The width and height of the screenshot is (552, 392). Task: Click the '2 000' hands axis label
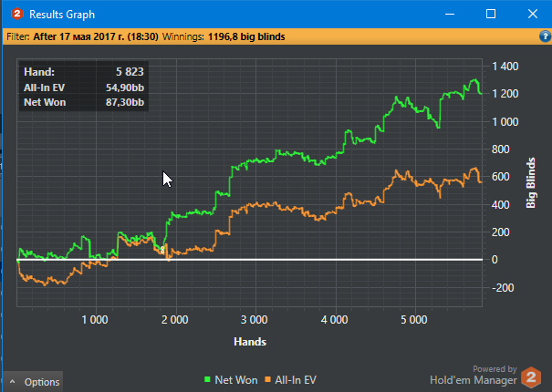[174, 320]
